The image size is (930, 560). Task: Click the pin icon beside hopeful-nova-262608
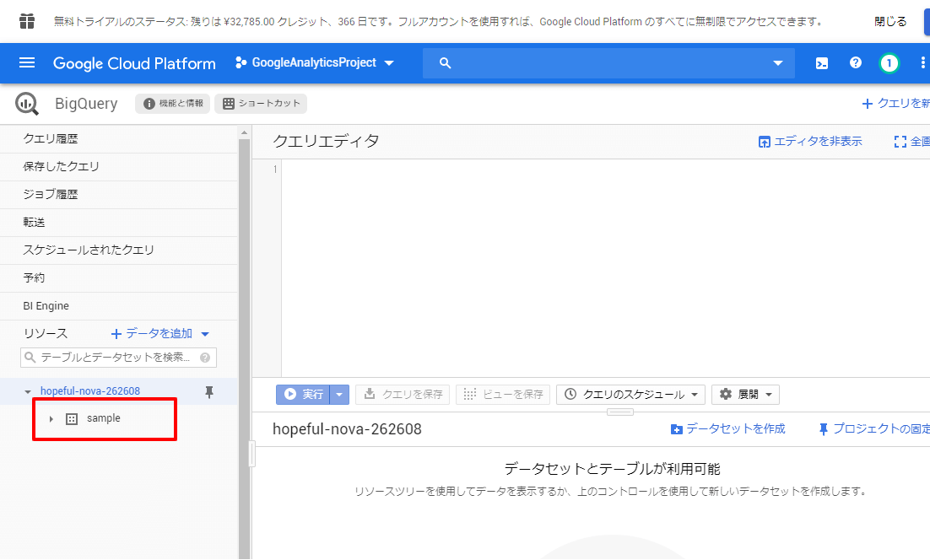pos(209,391)
